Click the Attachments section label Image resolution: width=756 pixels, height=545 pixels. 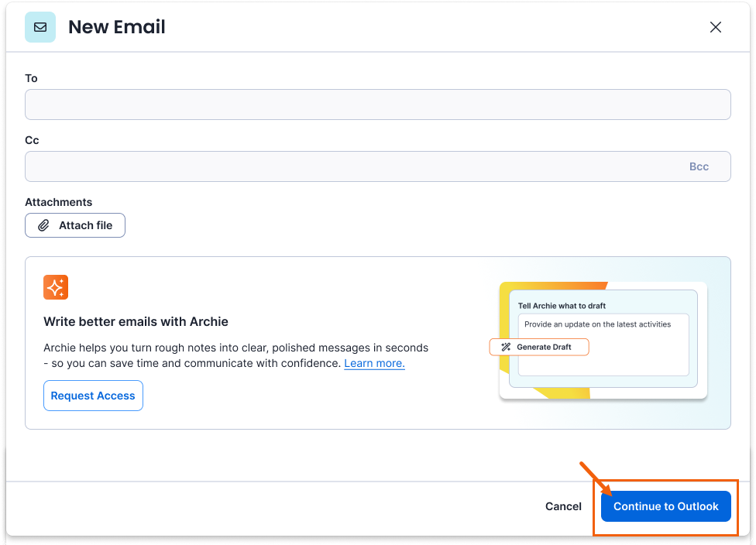pyautogui.click(x=58, y=202)
